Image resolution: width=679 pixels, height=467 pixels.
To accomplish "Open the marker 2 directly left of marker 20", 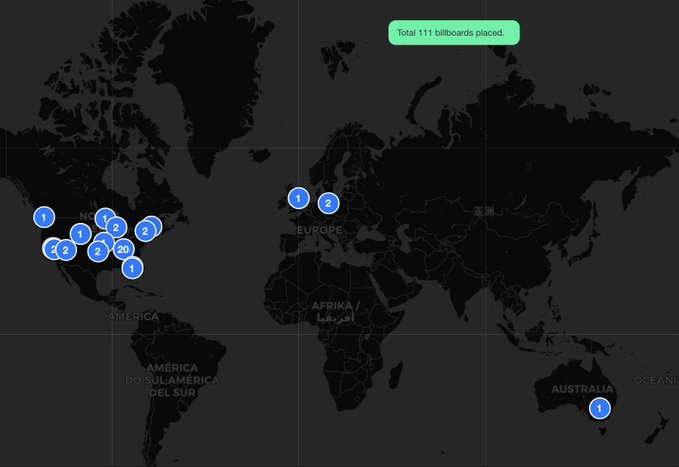I will pyautogui.click(x=98, y=252).
